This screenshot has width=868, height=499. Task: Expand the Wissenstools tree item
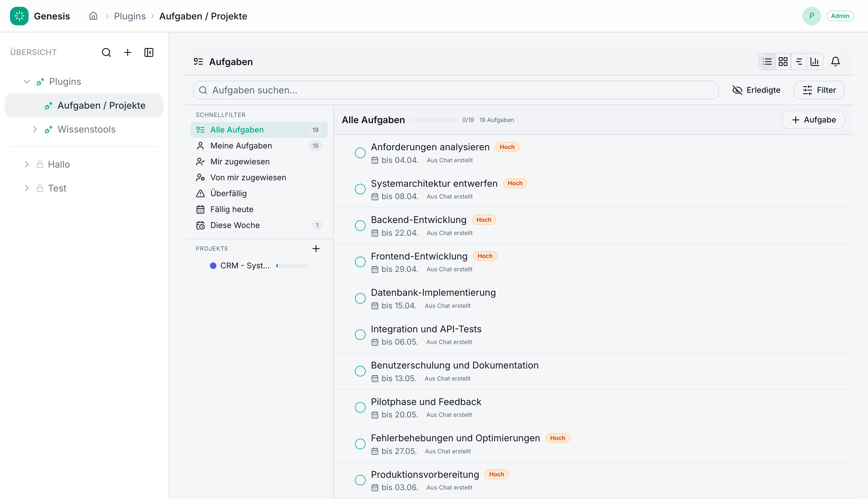[35, 129]
